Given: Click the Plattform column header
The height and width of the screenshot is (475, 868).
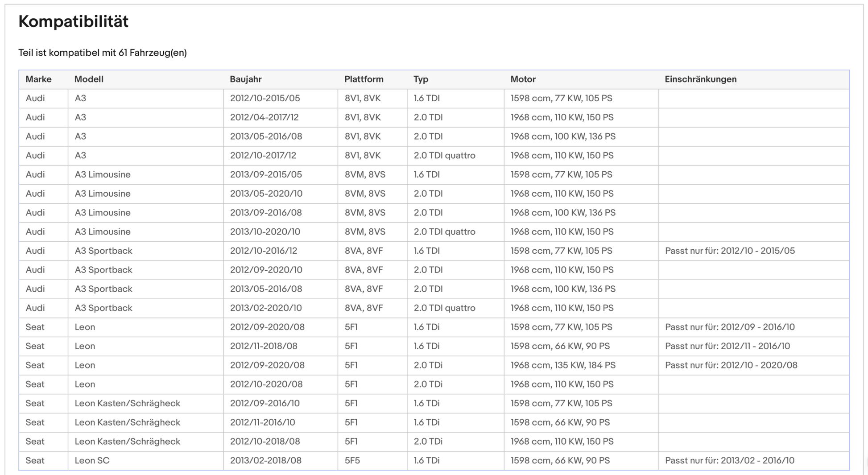Looking at the screenshot, I should point(364,79).
